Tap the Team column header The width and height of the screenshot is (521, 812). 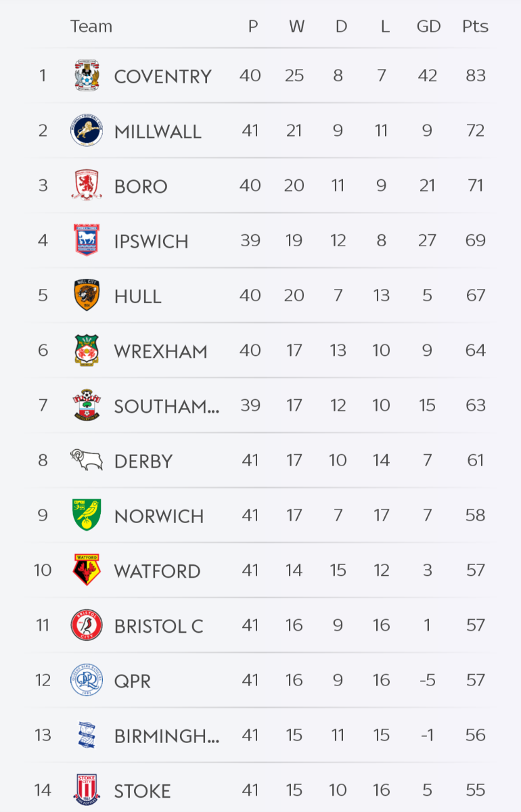pyautogui.click(x=91, y=26)
